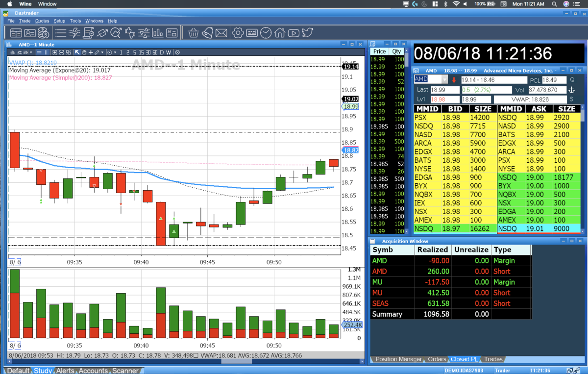This screenshot has width=588, height=374.
Task: Expand the clock timeframe dropdown arrow
Action: [115, 52]
